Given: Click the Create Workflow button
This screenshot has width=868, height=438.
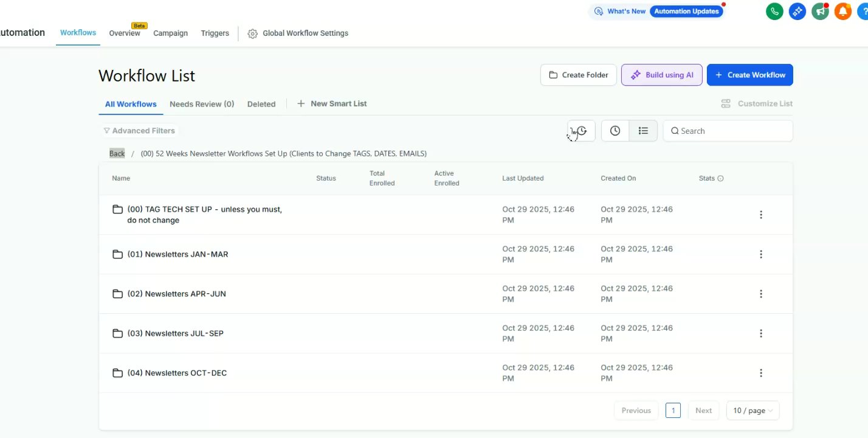Looking at the screenshot, I should [749, 75].
